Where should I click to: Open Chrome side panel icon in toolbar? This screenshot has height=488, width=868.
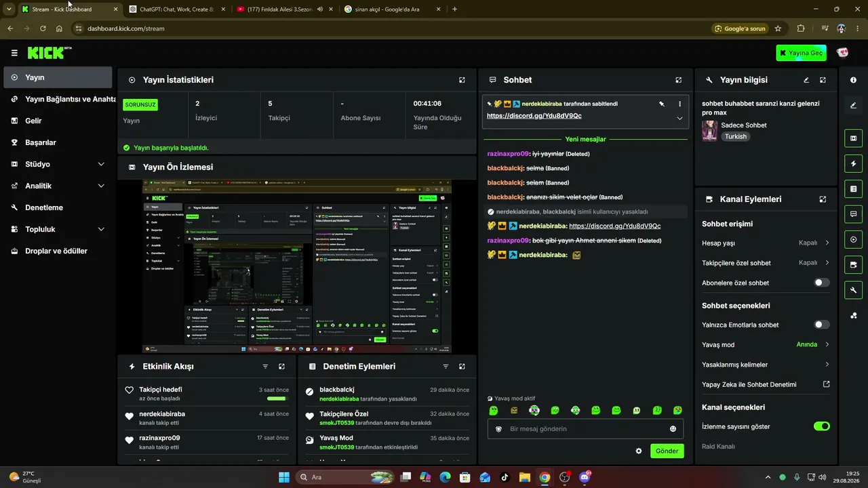825,28
